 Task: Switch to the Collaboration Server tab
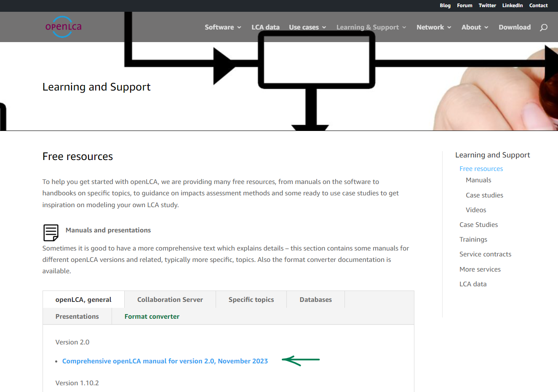[x=170, y=299]
